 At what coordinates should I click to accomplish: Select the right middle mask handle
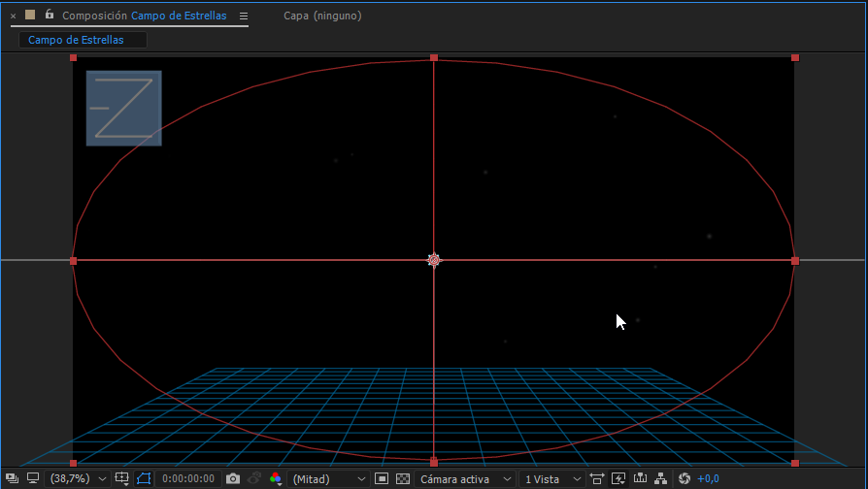[x=795, y=261]
